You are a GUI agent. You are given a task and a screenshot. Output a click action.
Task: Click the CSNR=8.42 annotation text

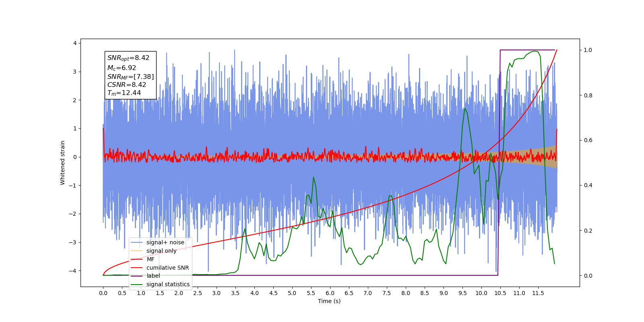point(127,85)
